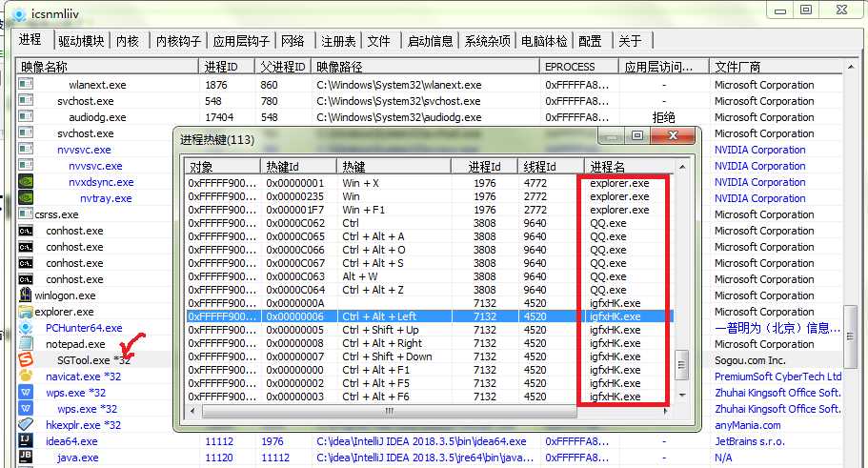Sort by 父进程ID column header

tap(283, 67)
